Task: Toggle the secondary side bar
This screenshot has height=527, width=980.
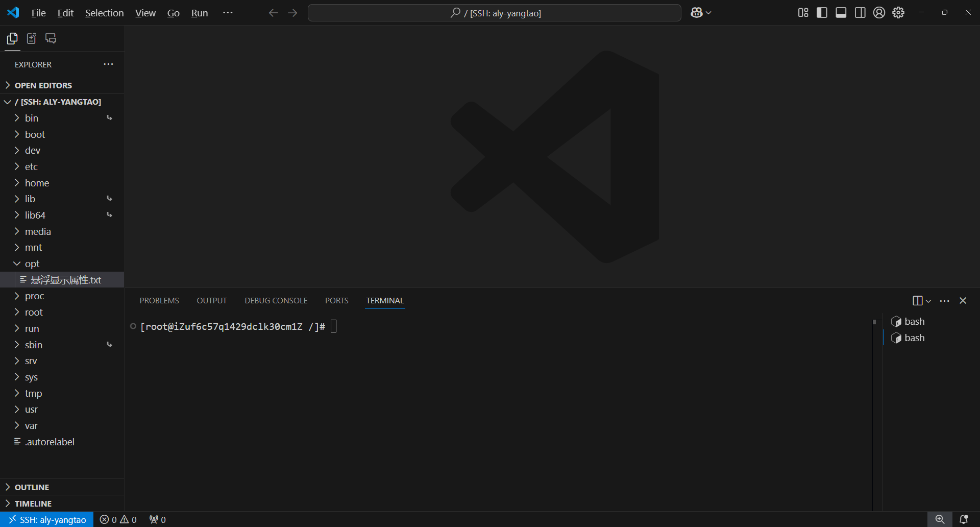Action: (x=860, y=13)
